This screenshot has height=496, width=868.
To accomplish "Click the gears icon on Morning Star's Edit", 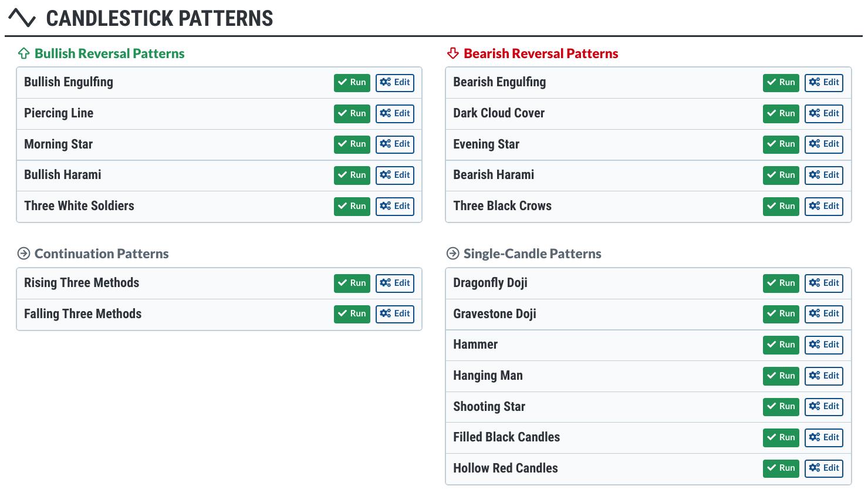I will pos(385,144).
